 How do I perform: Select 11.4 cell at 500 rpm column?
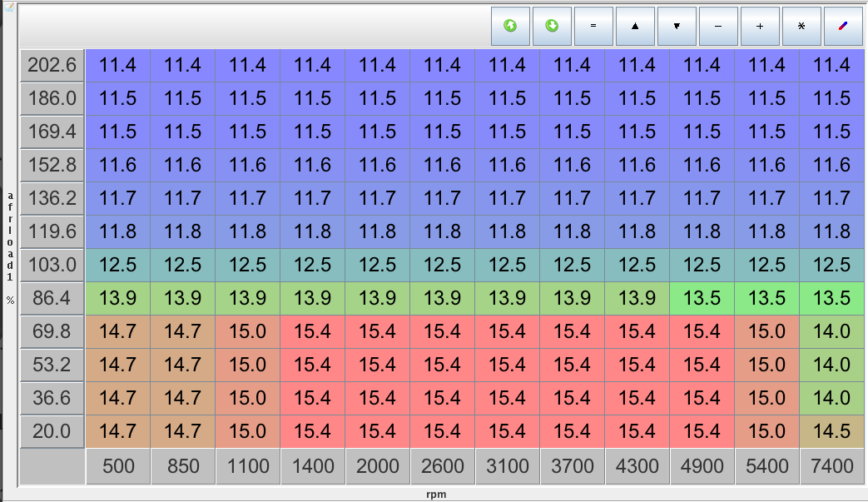(x=118, y=65)
